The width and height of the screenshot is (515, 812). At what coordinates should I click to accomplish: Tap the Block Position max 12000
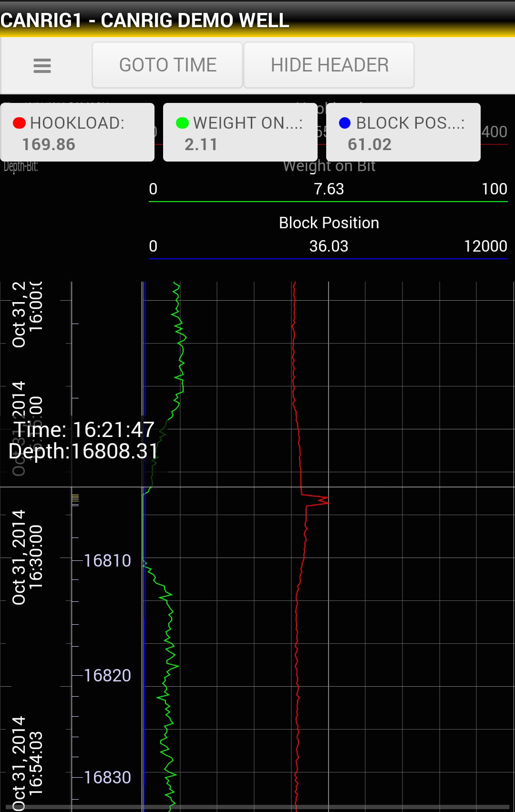(x=485, y=246)
